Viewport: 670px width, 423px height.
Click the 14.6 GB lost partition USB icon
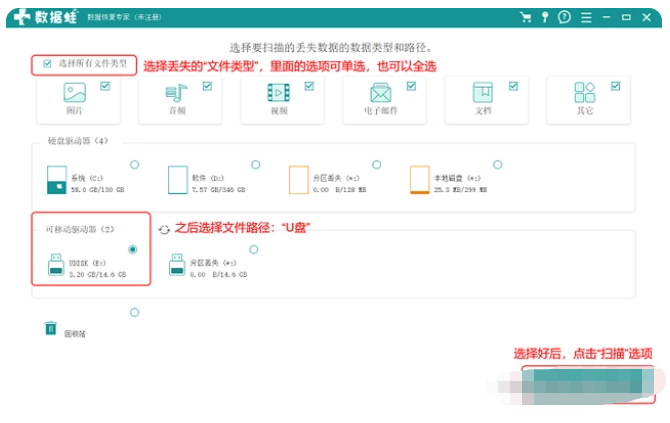click(177, 264)
